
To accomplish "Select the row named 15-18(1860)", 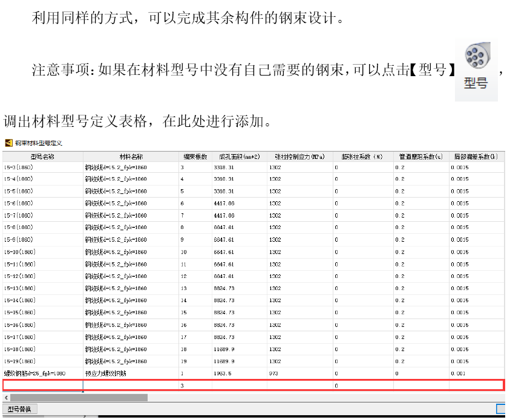I will click(253, 349).
